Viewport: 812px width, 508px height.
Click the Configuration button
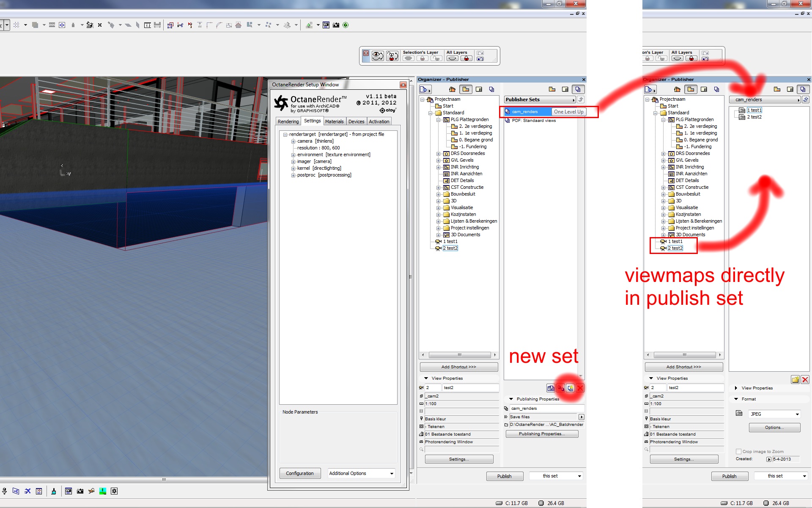(299, 473)
